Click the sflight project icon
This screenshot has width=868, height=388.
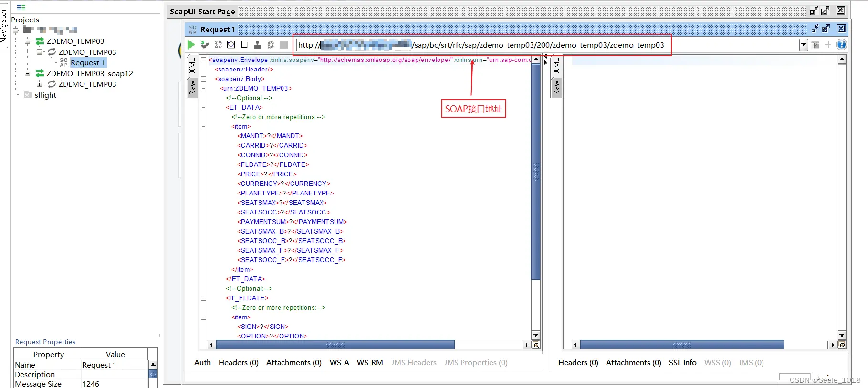point(28,95)
